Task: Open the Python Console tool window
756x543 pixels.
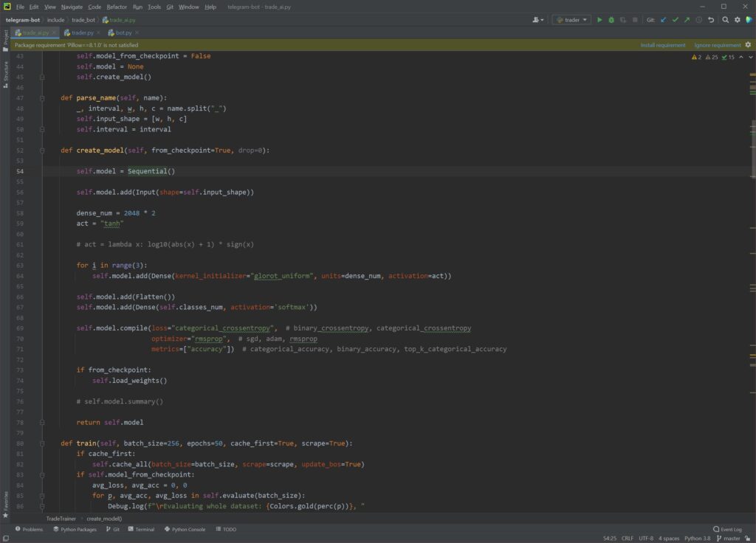Action: 185,529
